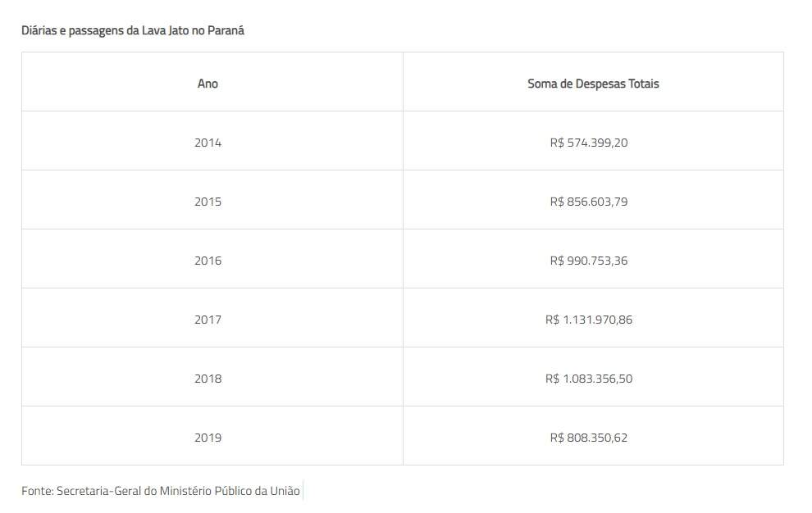The width and height of the screenshot is (812, 513).
Task: Click the "Ano" column header
Action: pos(208,84)
